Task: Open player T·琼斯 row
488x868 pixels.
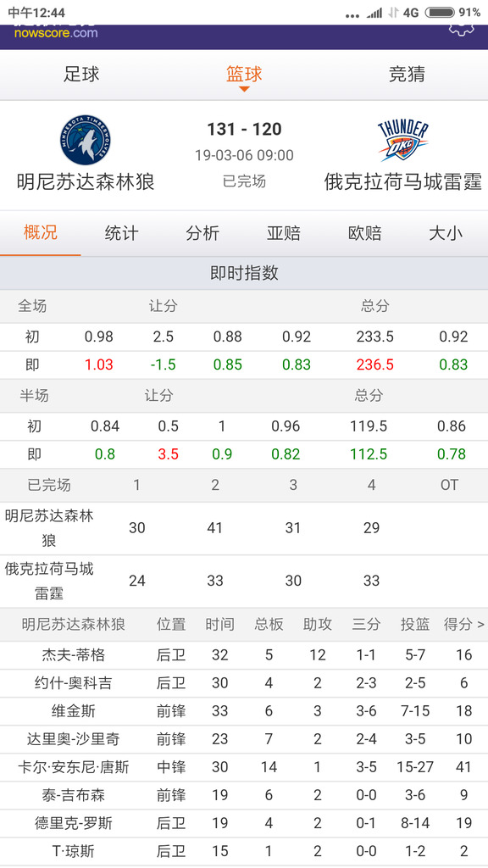Action: coord(244,851)
